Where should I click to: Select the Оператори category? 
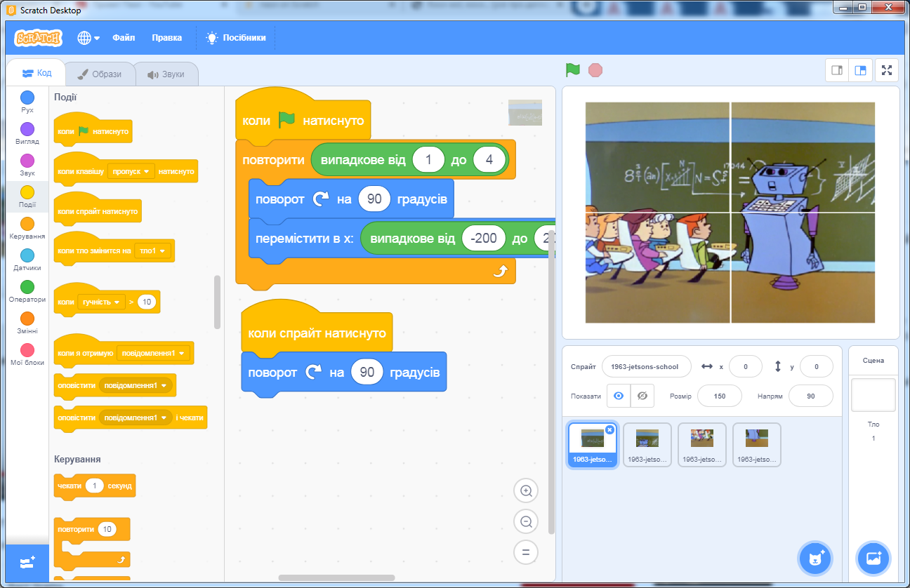[x=27, y=291]
